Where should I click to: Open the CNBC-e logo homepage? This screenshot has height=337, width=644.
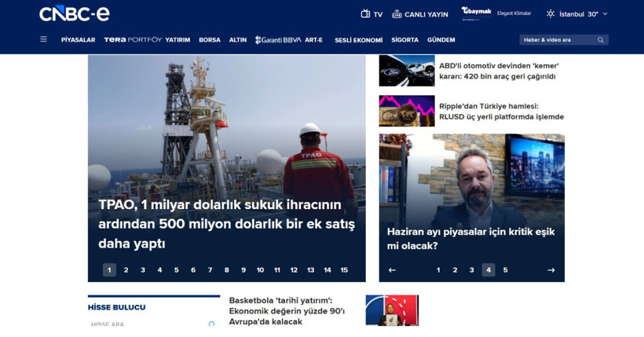coord(75,14)
